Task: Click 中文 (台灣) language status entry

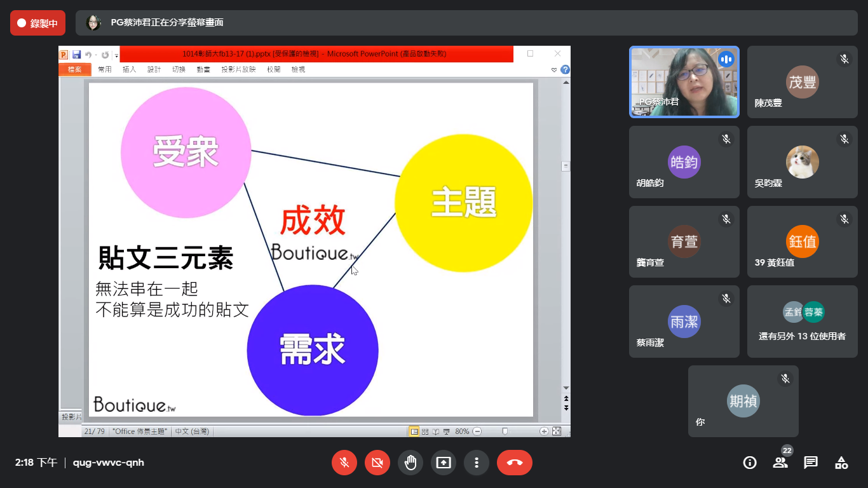Action: [192, 431]
